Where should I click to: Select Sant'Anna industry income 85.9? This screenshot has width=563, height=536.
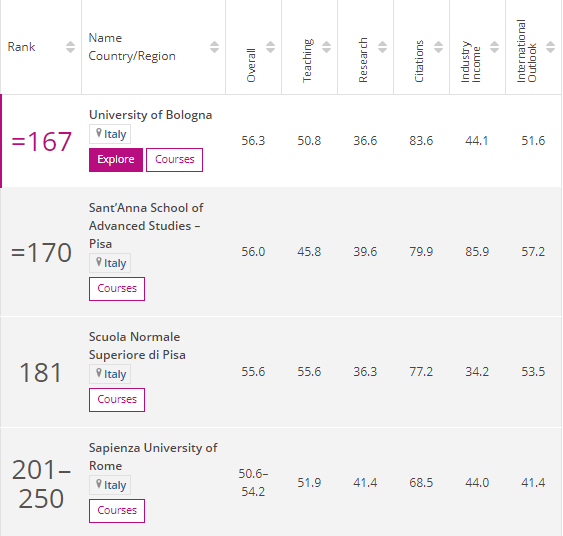pyautogui.click(x=477, y=252)
